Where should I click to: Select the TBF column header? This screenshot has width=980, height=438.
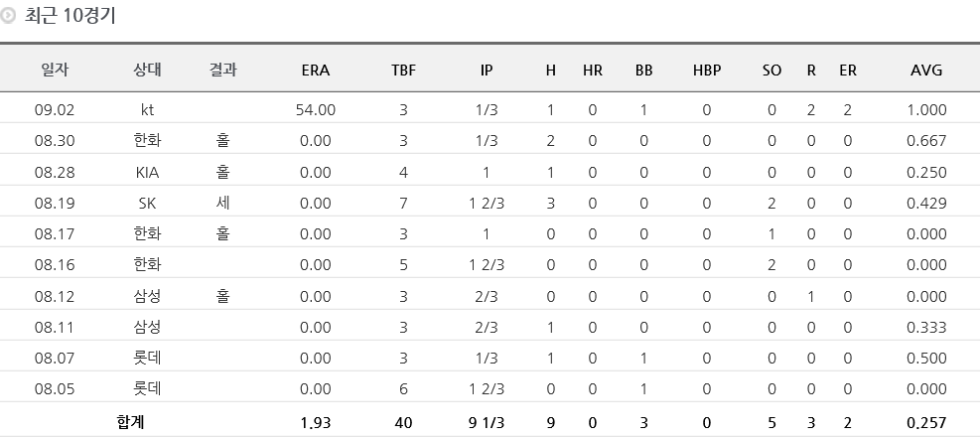[x=403, y=71]
